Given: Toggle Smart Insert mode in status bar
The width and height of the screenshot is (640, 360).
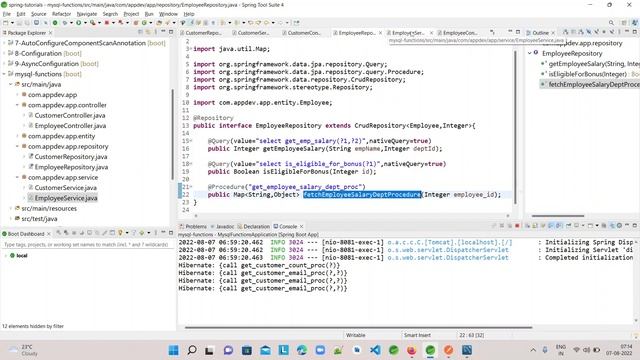Looking at the screenshot, I should pyautogui.click(x=417, y=335).
